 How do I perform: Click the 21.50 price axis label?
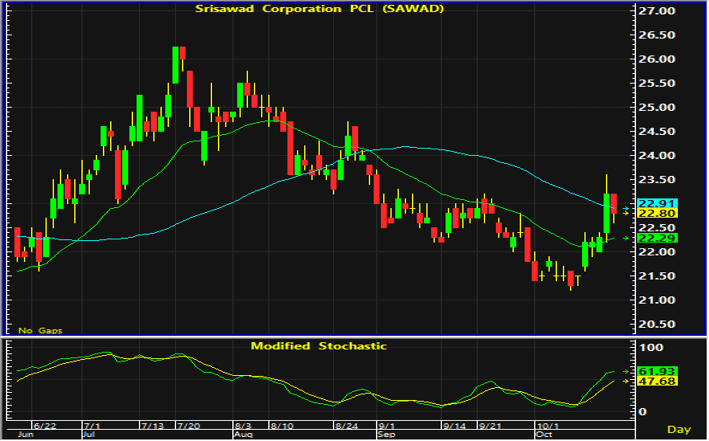click(657, 276)
